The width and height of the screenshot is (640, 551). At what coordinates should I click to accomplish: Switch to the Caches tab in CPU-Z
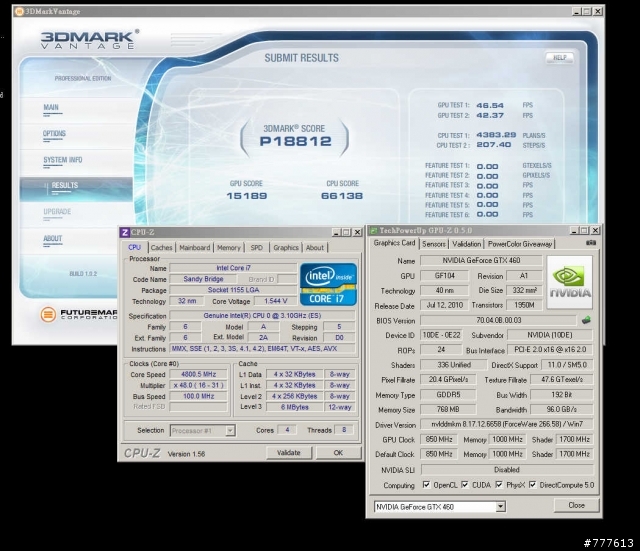[x=161, y=247]
